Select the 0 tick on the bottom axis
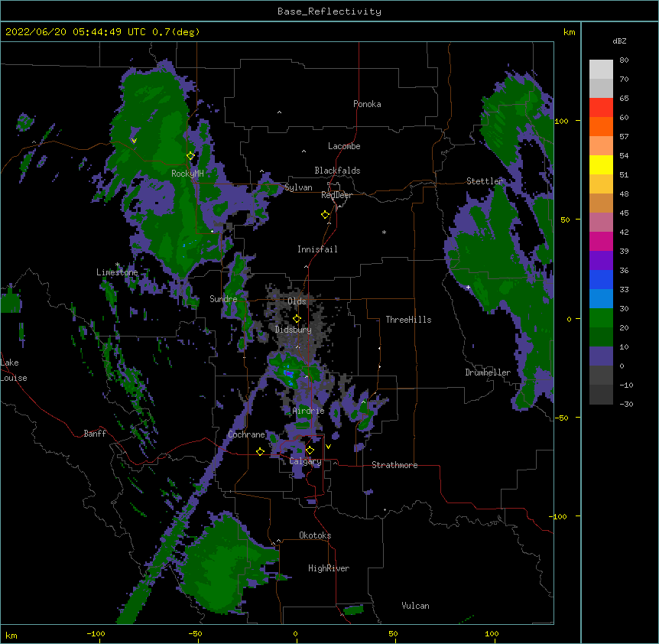The image size is (659, 644). pos(295,633)
